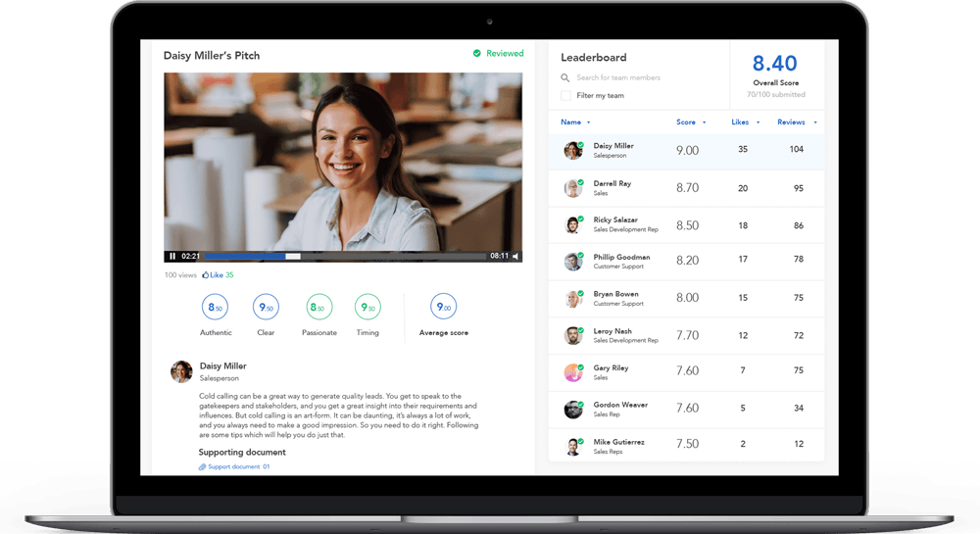Mute the video using speaker icon

coord(515,257)
